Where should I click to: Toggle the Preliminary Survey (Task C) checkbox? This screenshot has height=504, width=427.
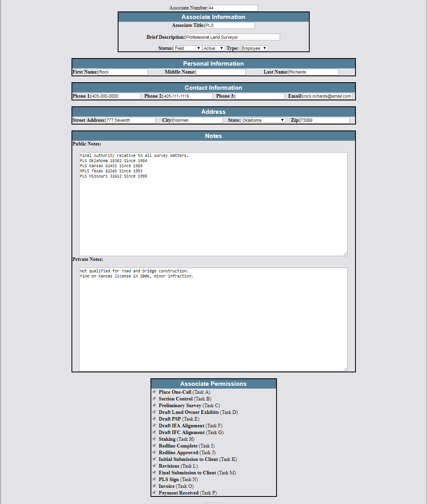154,406
